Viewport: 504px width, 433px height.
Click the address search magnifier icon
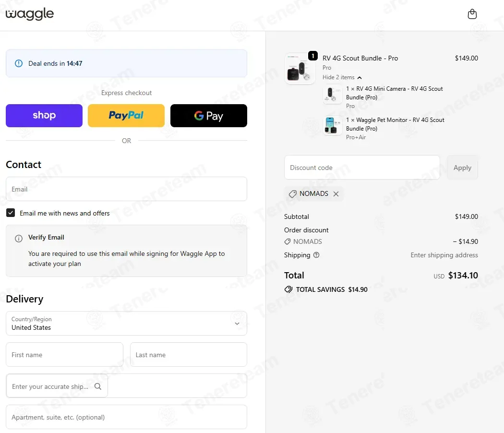click(x=98, y=386)
